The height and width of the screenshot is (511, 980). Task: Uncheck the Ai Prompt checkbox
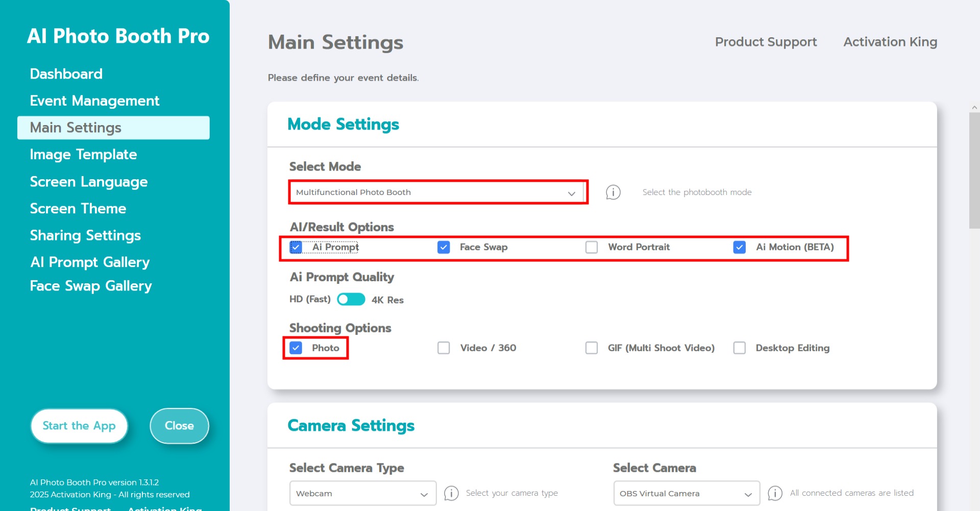pyautogui.click(x=296, y=248)
